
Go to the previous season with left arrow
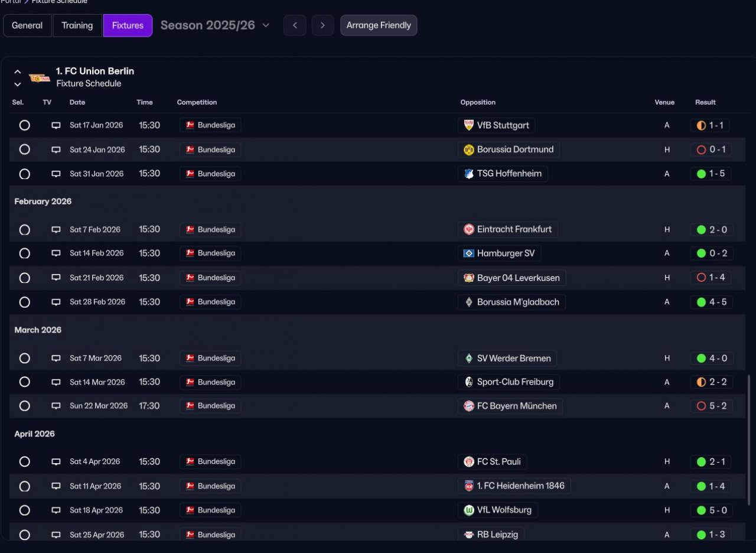[295, 25]
